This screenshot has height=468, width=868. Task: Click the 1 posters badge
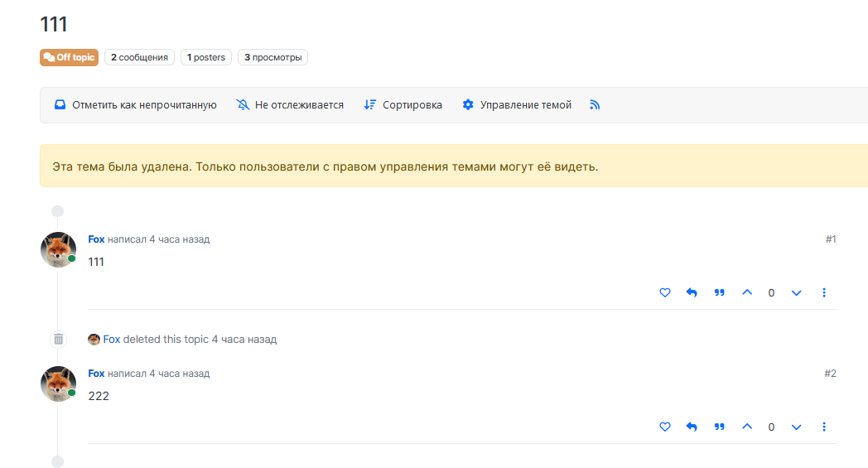point(206,57)
